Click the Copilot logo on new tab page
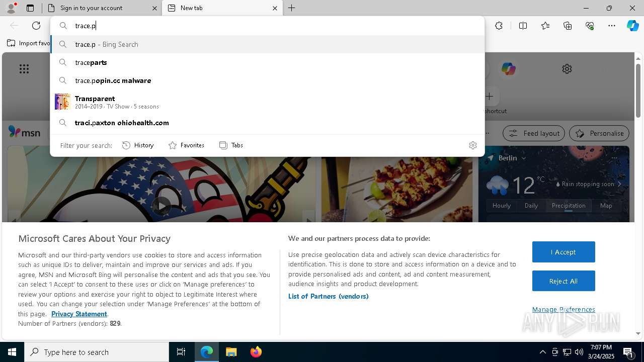This screenshot has height=362, width=644. coord(509,69)
